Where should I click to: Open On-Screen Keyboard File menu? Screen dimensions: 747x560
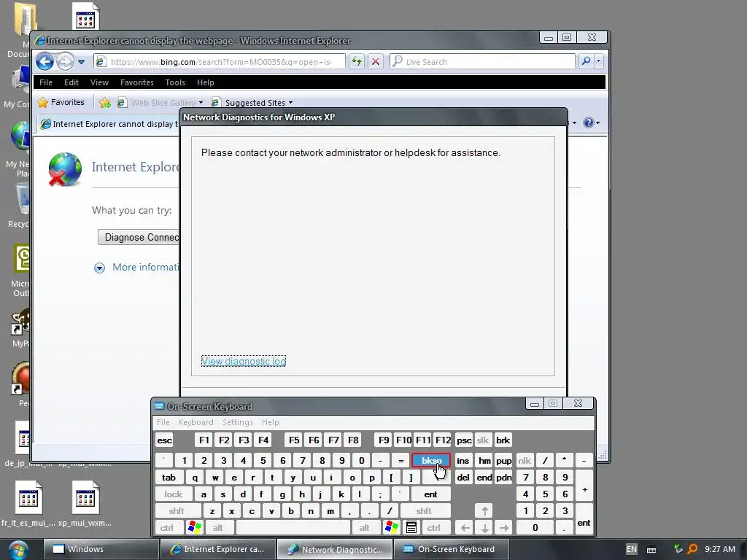[x=163, y=422]
